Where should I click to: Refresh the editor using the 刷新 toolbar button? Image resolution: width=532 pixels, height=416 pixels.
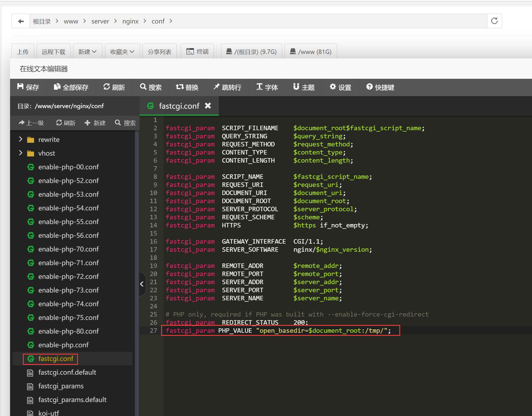coord(114,87)
